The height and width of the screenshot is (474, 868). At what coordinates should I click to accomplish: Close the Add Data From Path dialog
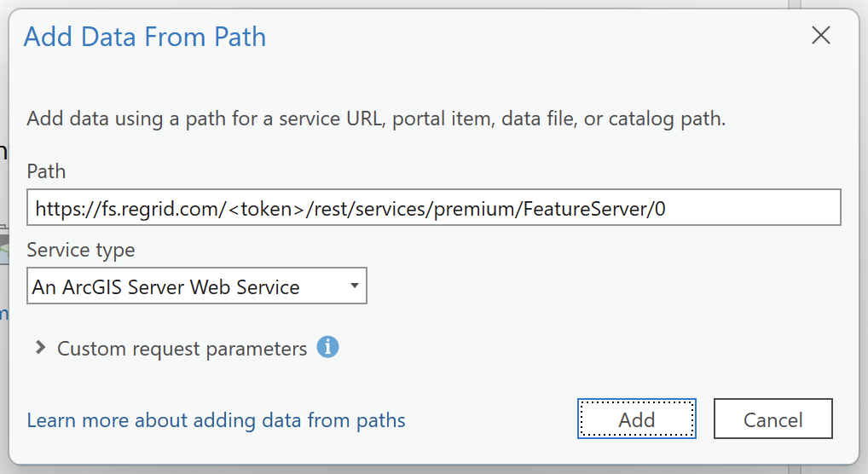click(821, 36)
